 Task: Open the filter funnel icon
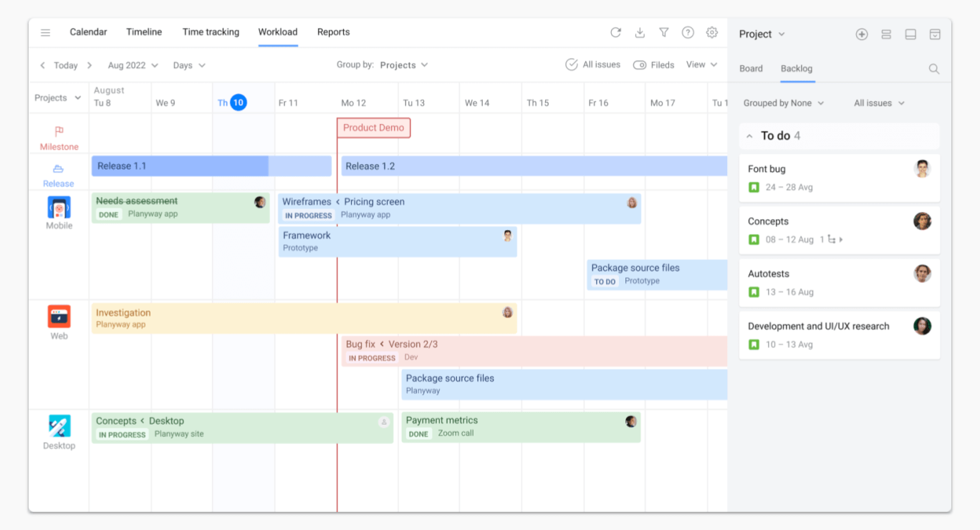click(x=664, y=32)
